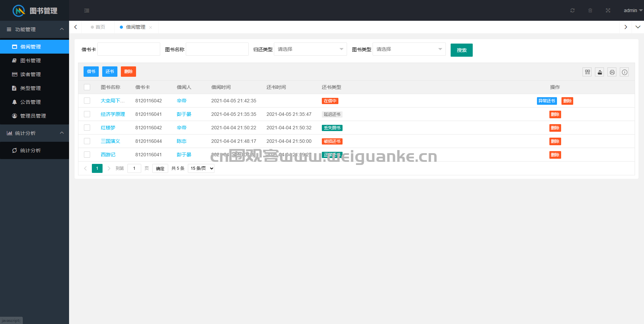Click the pagination 确定 button
Viewport: 644px width, 324px height.
(x=160, y=168)
